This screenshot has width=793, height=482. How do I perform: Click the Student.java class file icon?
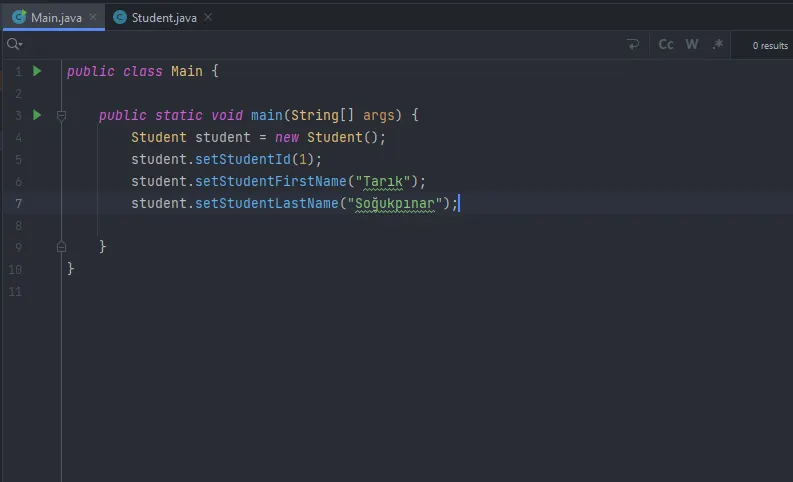click(x=120, y=17)
